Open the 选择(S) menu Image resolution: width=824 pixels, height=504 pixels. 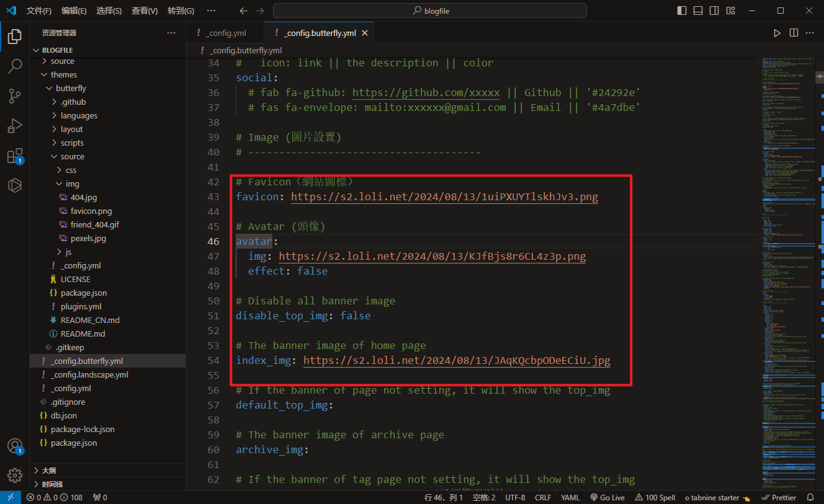[x=109, y=11]
